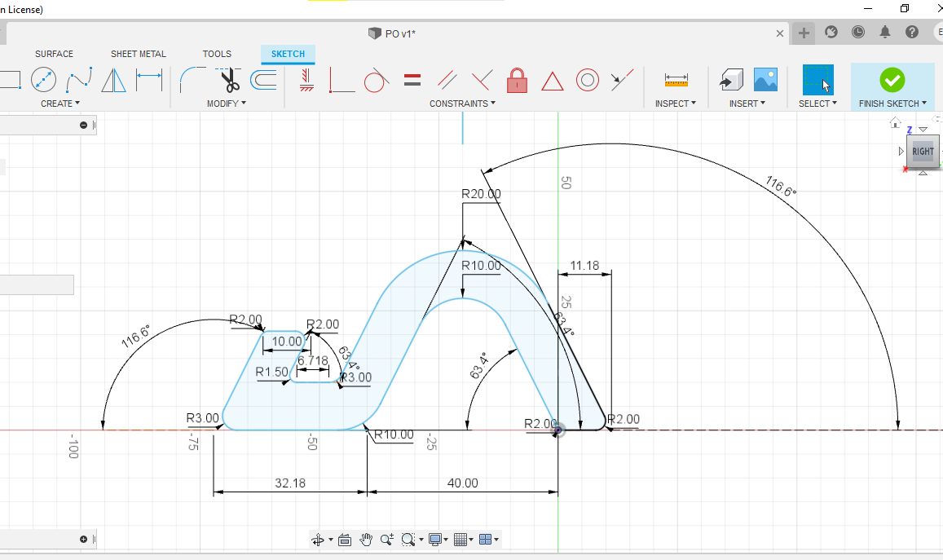The width and height of the screenshot is (943, 560).
Task: Apply the Midpoint triangle constraint
Action: 552,81
